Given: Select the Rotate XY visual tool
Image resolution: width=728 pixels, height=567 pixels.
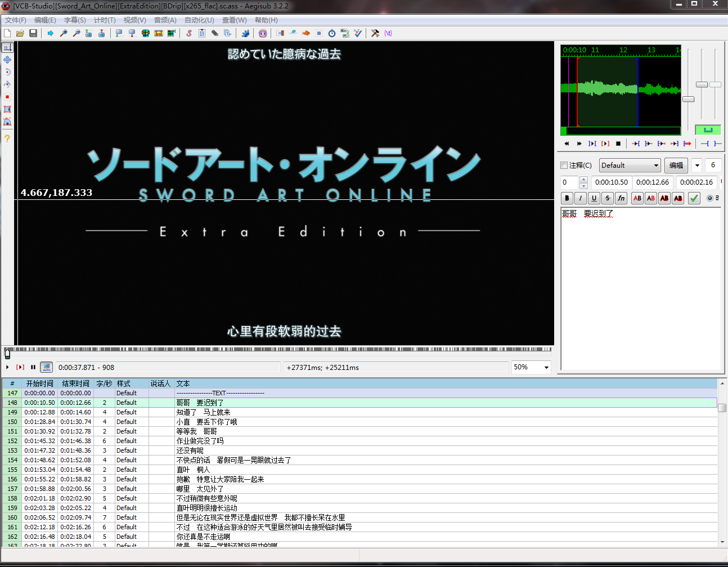Looking at the screenshot, I should coord(7,84).
